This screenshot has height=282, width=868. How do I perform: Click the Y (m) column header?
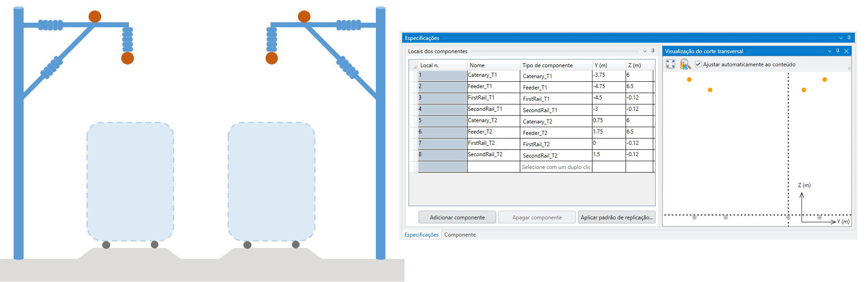pos(609,65)
